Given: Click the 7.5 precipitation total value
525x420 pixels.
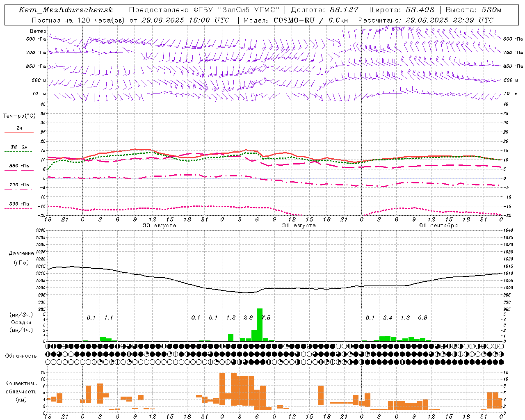Looking at the screenshot, I should 265,318.
